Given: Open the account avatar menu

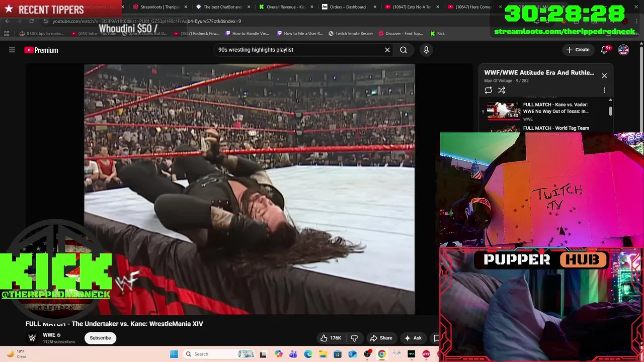Looking at the screenshot, I should [x=623, y=50].
